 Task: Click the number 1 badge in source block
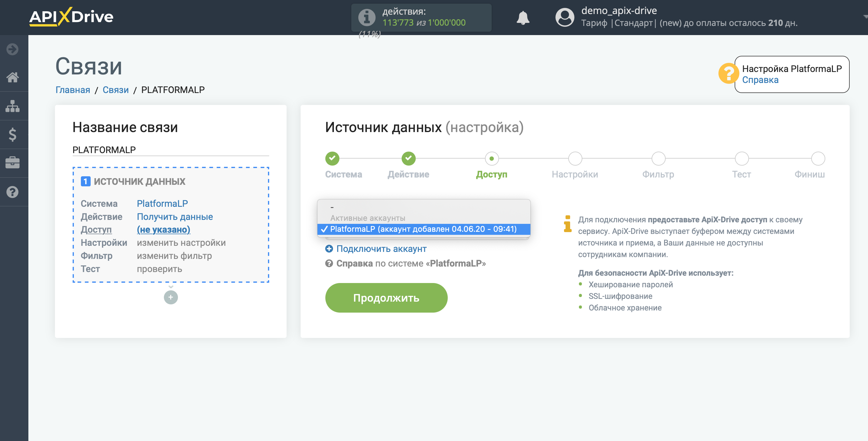[x=85, y=181]
